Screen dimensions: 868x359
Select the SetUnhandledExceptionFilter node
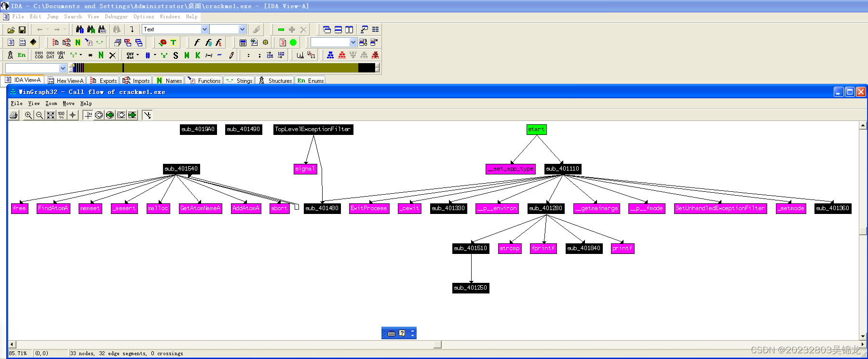click(x=720, y=208)
